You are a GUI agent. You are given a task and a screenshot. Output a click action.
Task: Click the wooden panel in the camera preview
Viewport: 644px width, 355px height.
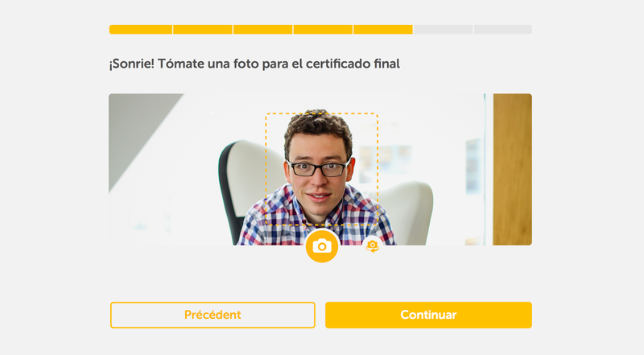click(513, 169)
